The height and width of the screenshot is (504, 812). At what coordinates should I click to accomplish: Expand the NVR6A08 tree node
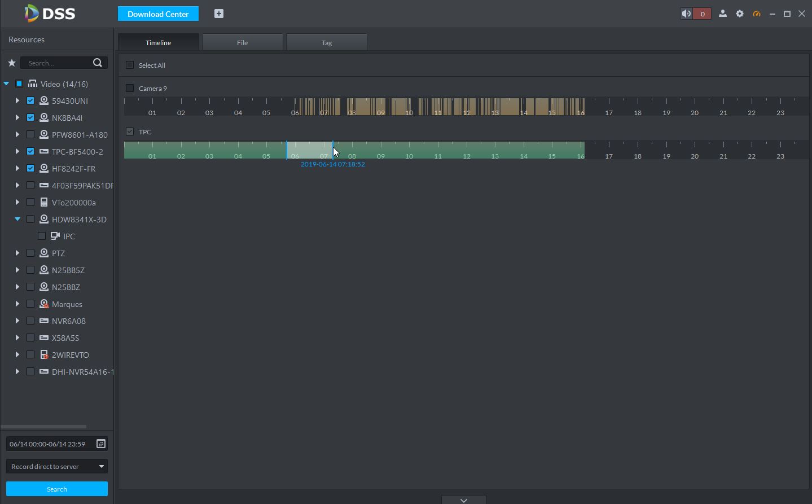[17, 321]
